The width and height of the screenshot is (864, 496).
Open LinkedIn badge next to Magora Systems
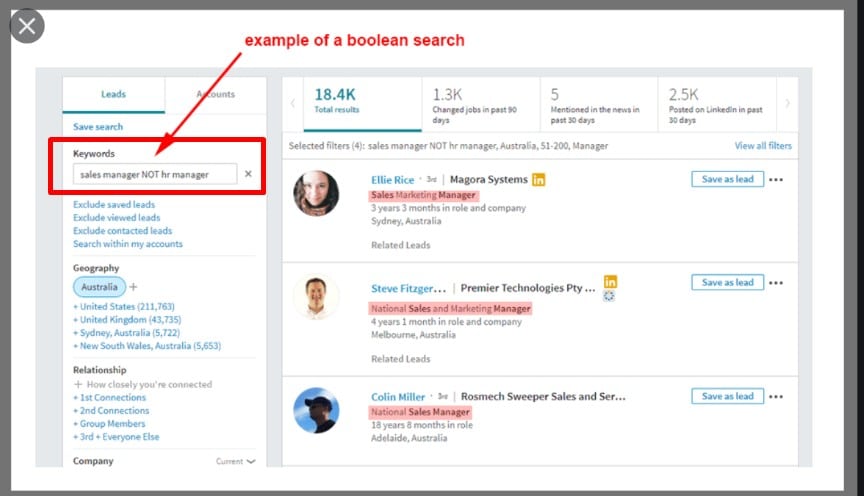pyautogui.click(x=538, y=180)
